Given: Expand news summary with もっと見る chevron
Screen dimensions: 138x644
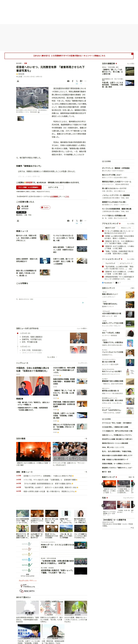Looking at the screenshot, I should coord(52,357).
